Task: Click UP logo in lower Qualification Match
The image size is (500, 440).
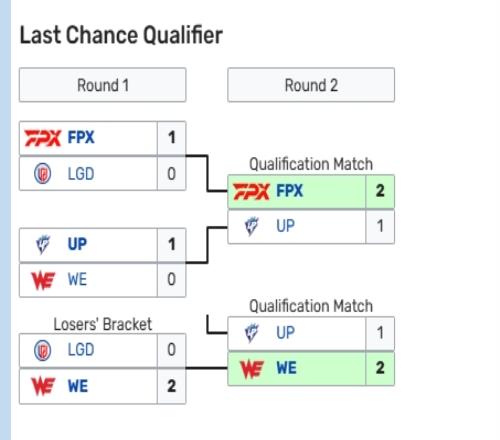Action: tap(251, 333)
